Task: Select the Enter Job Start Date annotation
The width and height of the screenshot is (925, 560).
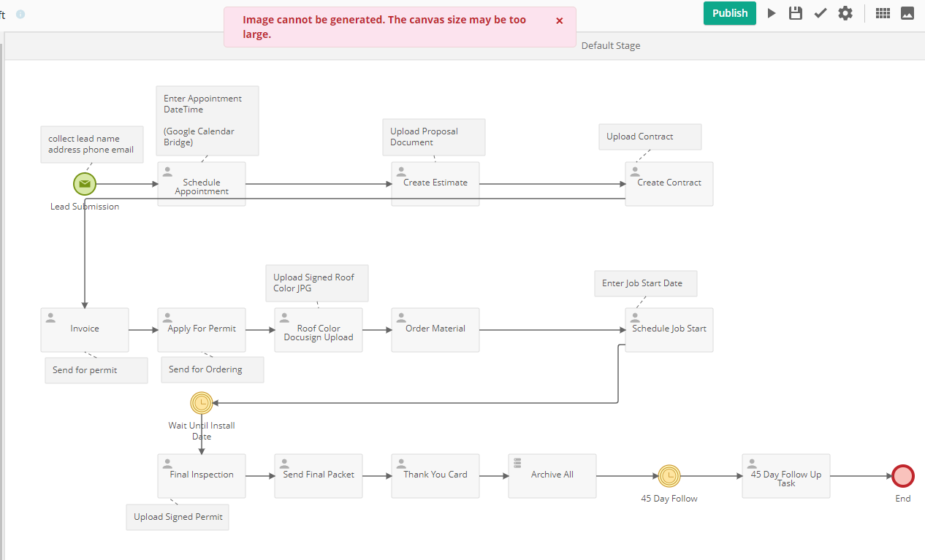Action: [646, 283]
